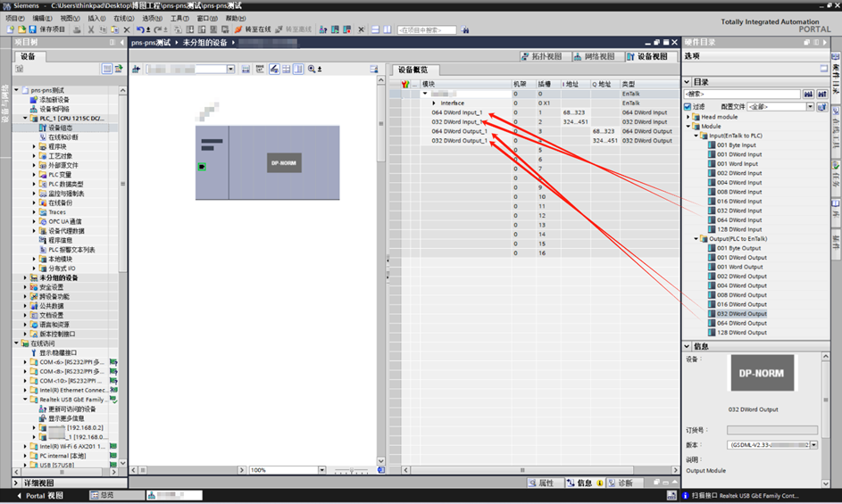Click zoom magnifier icon in device view toolbar
The image size is (842, 504).
312,70
